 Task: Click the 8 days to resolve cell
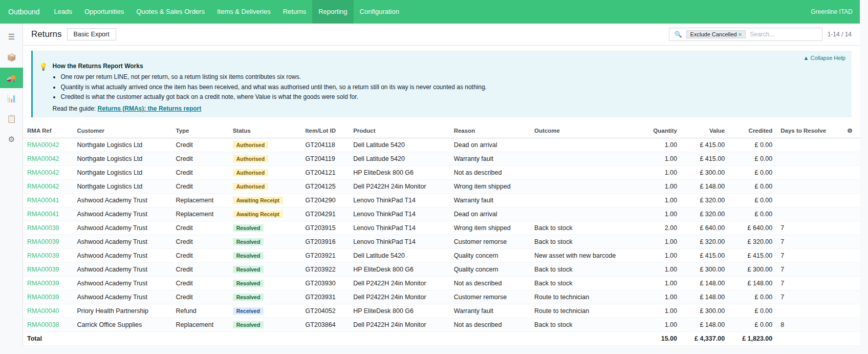(x=783, y=325)
